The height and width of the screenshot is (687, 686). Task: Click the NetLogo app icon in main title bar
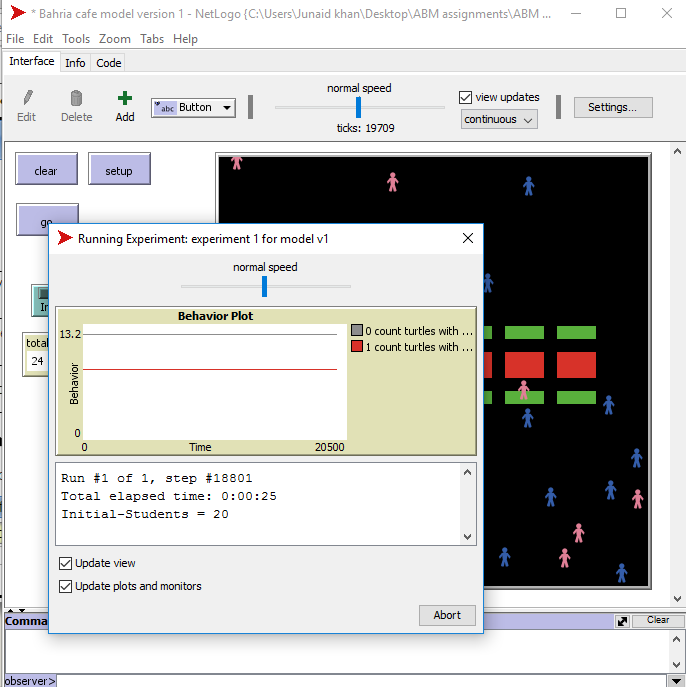tap(17, 13)
